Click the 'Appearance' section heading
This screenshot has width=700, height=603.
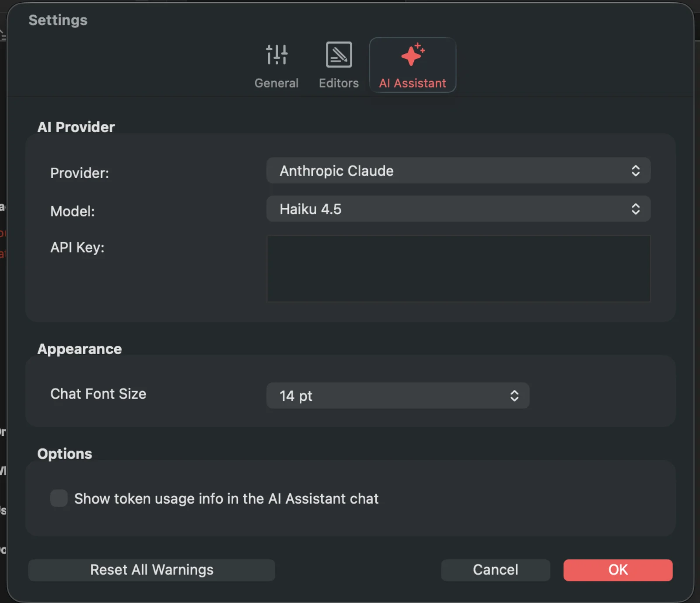tap(80, 349)
